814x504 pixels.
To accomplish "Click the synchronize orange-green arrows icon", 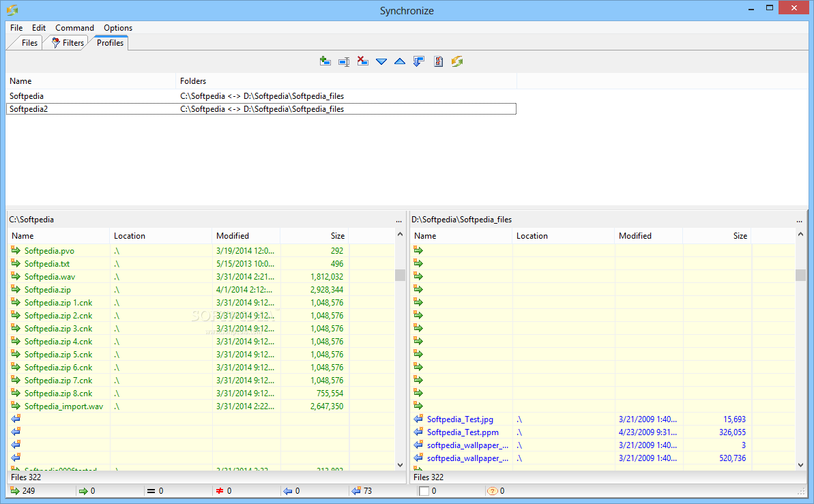I will [x=457, y=61].
